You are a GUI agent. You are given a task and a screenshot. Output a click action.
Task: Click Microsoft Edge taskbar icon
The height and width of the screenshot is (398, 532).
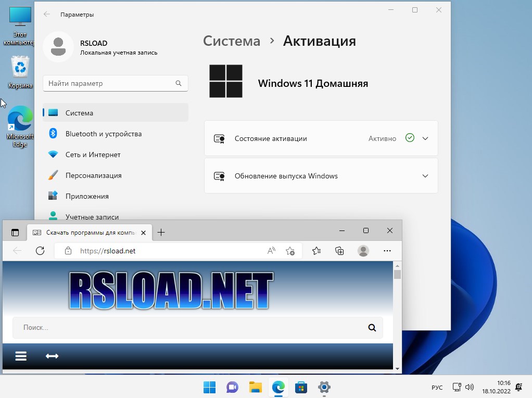278,387
